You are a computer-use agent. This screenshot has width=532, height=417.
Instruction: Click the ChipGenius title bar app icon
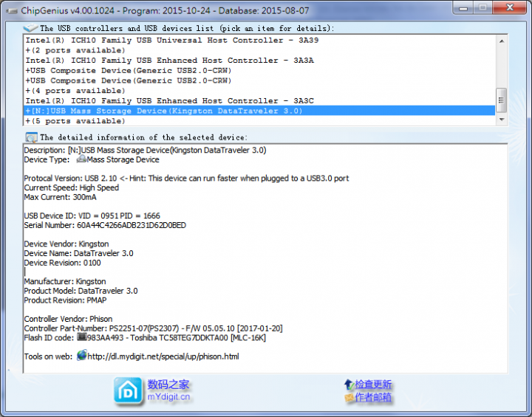[12, 11]
